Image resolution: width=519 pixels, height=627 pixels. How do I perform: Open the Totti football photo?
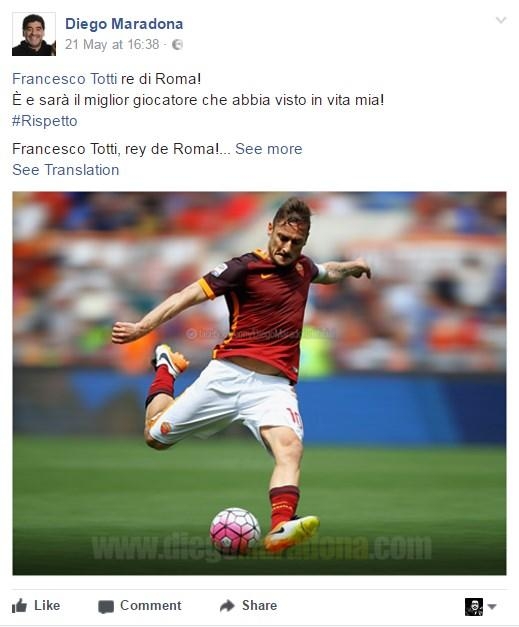(x=259, y=383)
